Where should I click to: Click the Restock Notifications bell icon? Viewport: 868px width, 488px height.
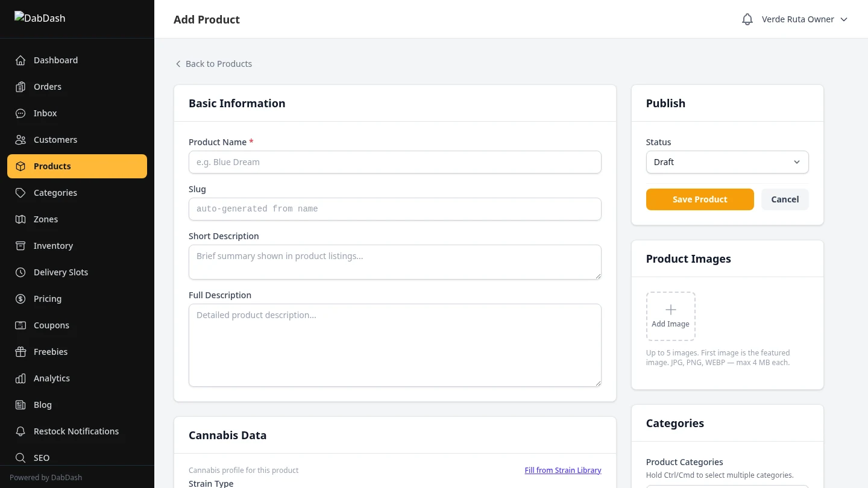[20, 431]
